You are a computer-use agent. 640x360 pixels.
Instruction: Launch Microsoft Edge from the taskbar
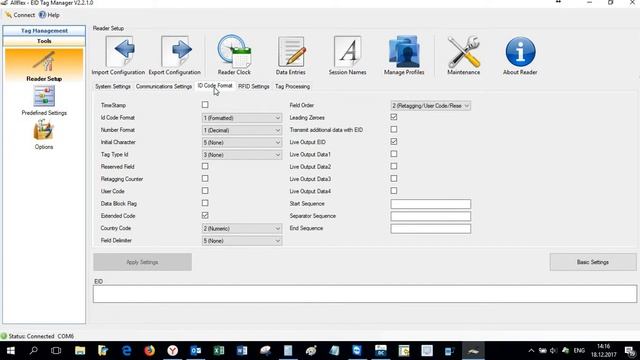[127, 351]
